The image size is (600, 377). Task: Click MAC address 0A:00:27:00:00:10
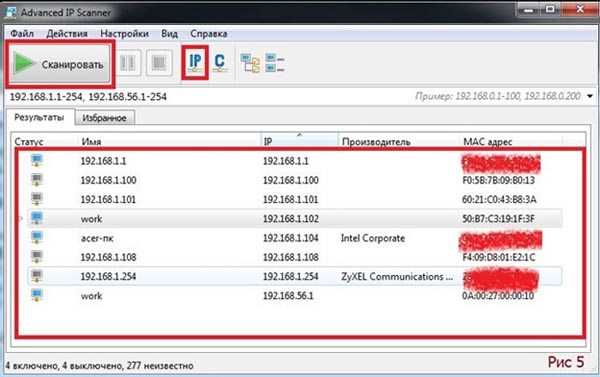pyautogui.click(x=498, y=296)
